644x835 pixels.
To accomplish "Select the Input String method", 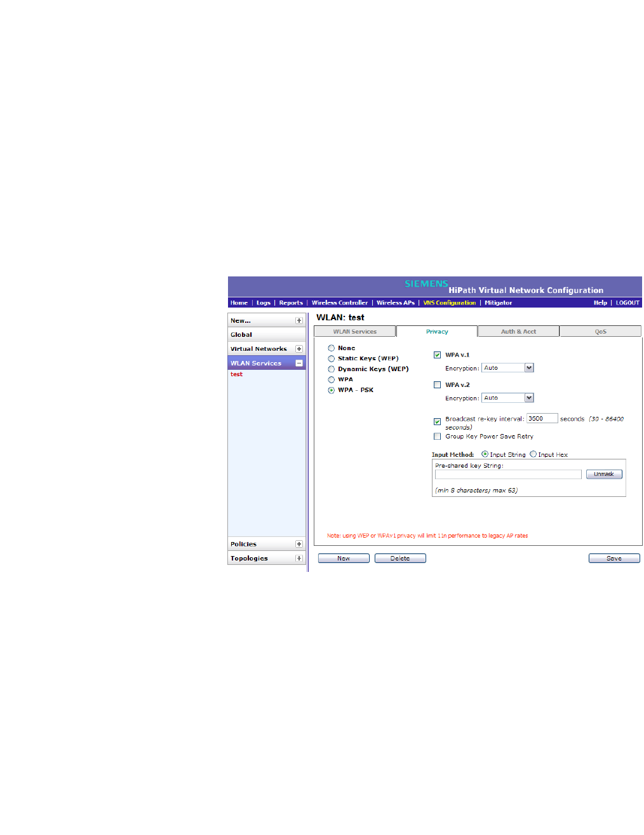I will 485,454.
